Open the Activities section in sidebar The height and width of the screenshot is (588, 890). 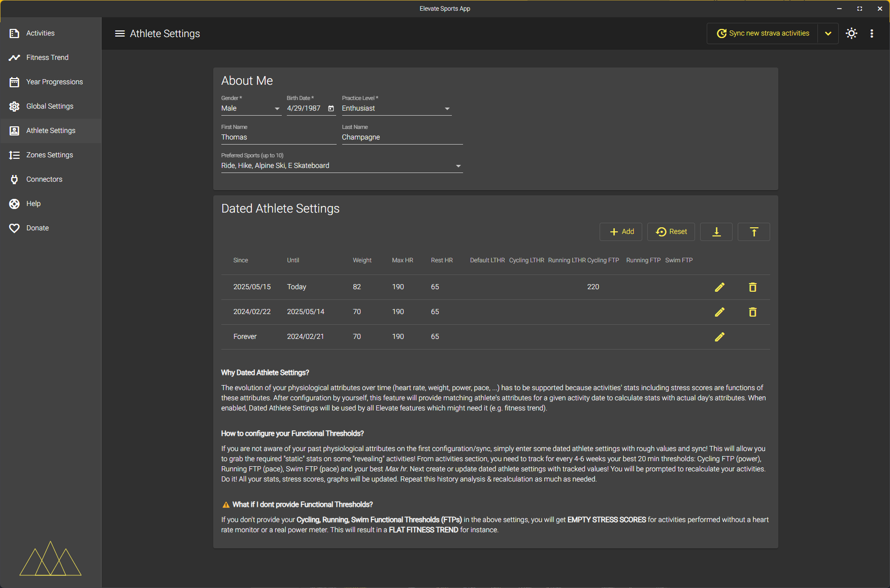[x=40, y=33]
